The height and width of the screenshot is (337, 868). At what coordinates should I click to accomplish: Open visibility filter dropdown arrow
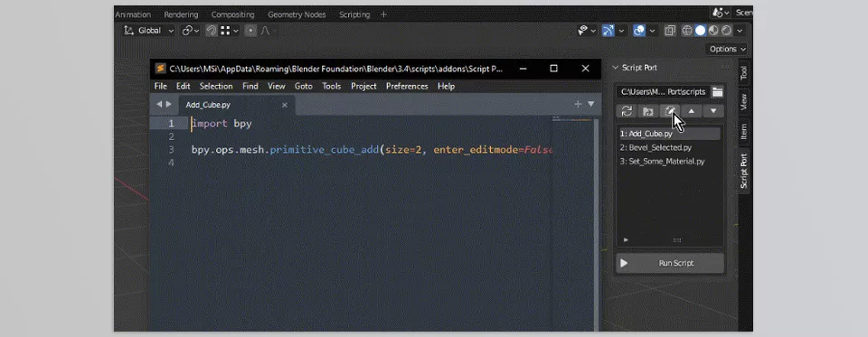(593, 31)
